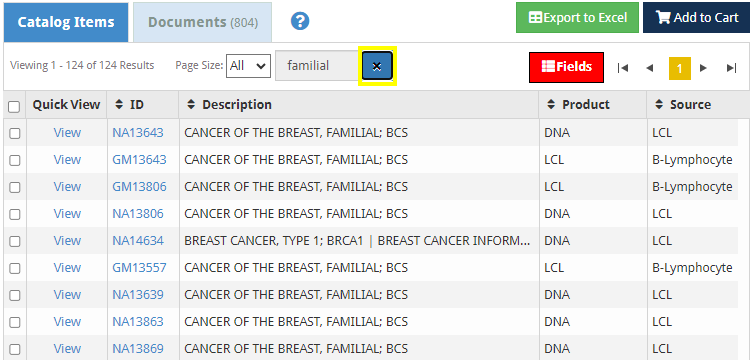Go to previous results page
This screenshot has width=752, height=360.
point(650,68)
